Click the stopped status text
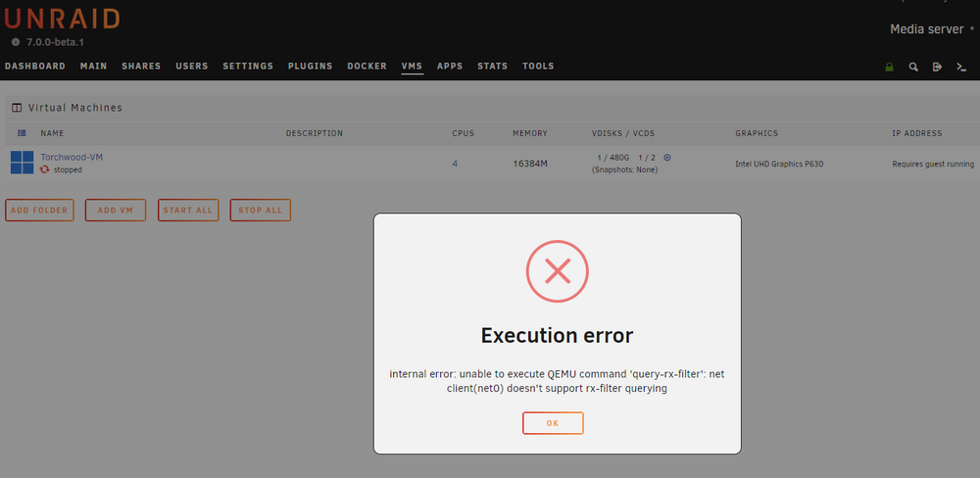980x478 pixels. 68,169
